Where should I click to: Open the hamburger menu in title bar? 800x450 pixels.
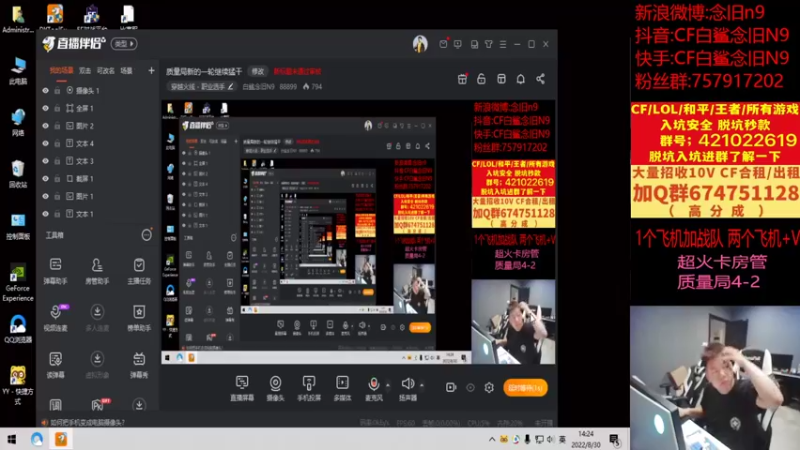(503, 44)
